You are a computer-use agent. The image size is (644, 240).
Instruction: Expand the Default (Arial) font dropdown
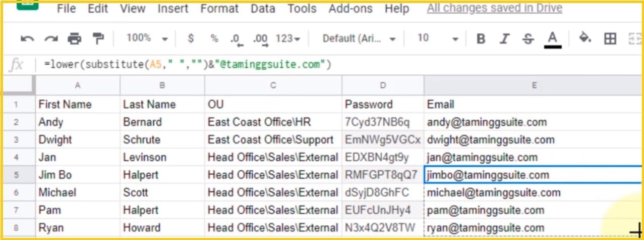coord(359,38)
